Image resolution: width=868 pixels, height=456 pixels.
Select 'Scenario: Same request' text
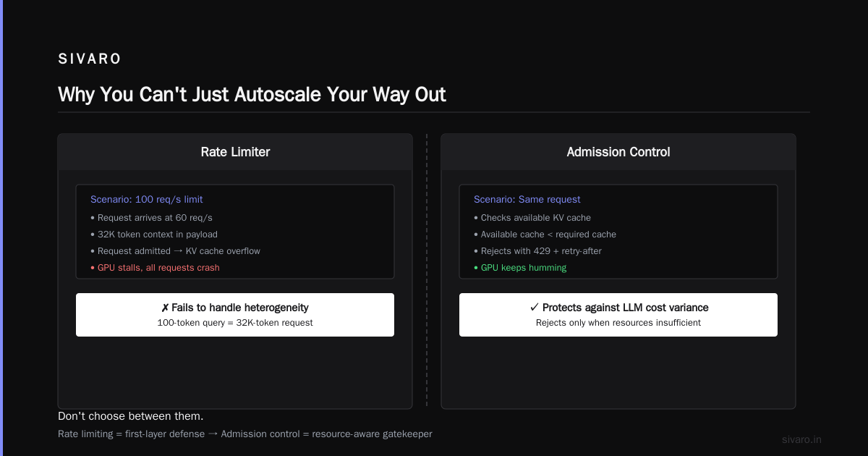tap(527, 199)
